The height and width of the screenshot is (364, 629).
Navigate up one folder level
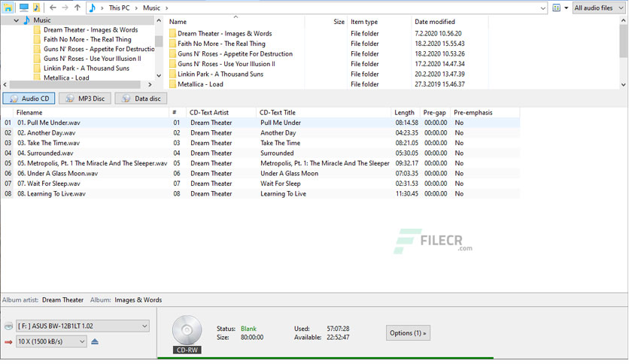click(x=77, y=8)
